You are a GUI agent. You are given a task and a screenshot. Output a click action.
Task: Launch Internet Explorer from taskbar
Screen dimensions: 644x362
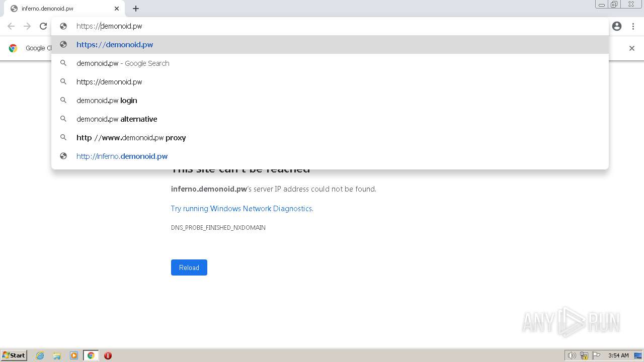40,355
